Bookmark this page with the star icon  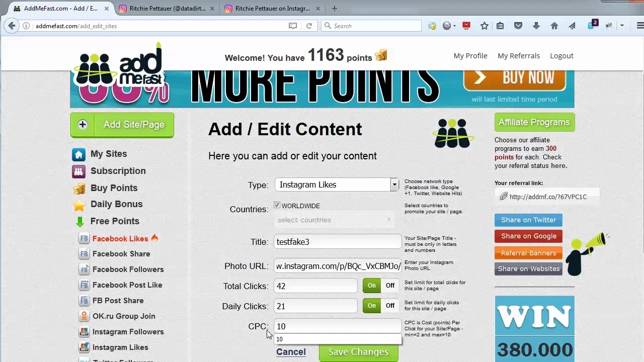point(485,26)
